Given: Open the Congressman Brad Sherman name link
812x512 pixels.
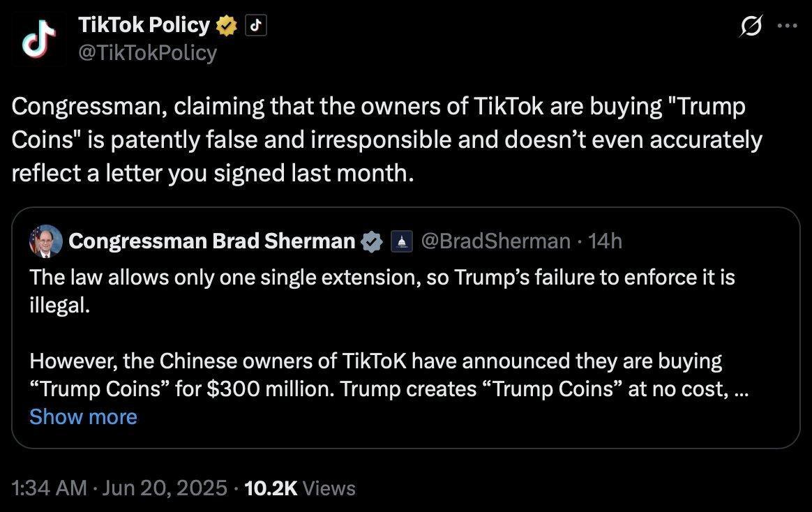Looking at the screenshot, I should point(212,241).
